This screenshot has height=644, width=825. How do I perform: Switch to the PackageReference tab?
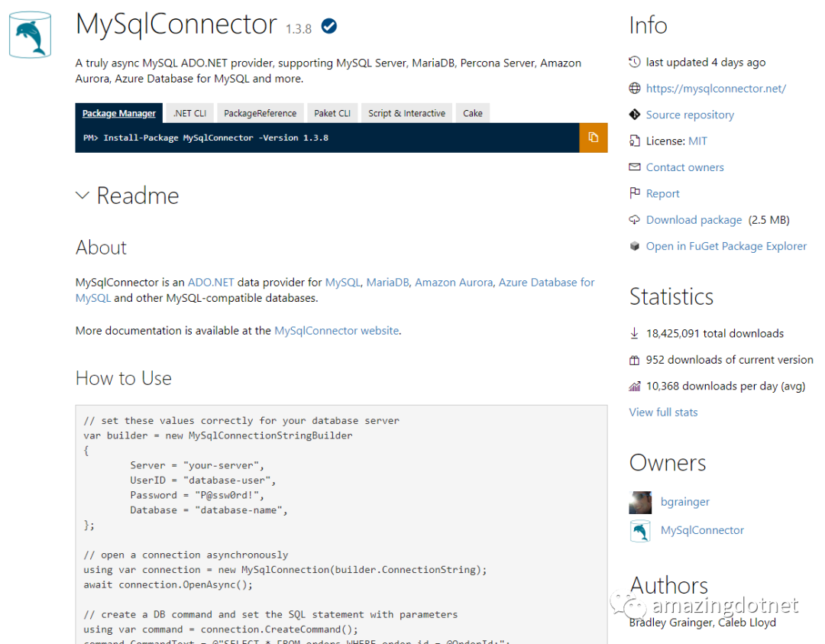[x=260, y=113]
